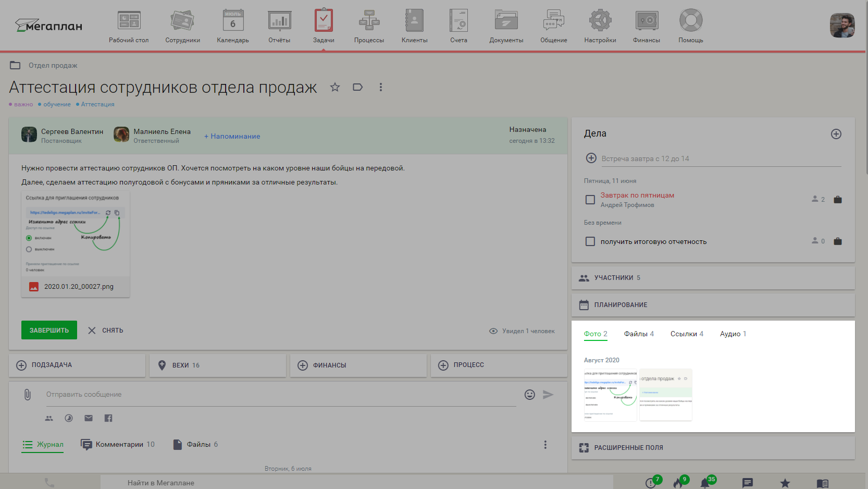
Task: Open task more options menu
Action: tap(381, 87)
